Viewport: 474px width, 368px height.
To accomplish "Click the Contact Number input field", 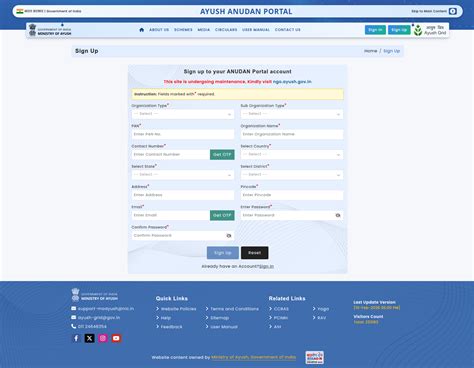I will click(171, 155).
